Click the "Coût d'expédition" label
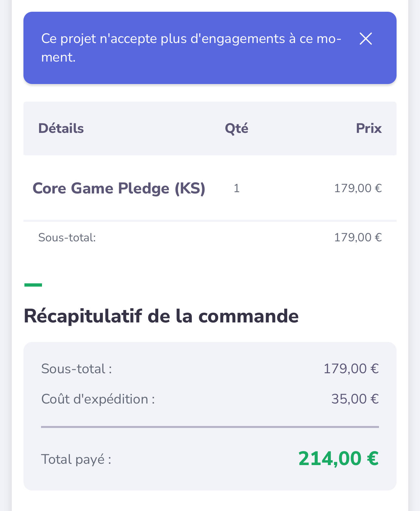The width and height of the screenshot is (420, 511). point(98,399)
